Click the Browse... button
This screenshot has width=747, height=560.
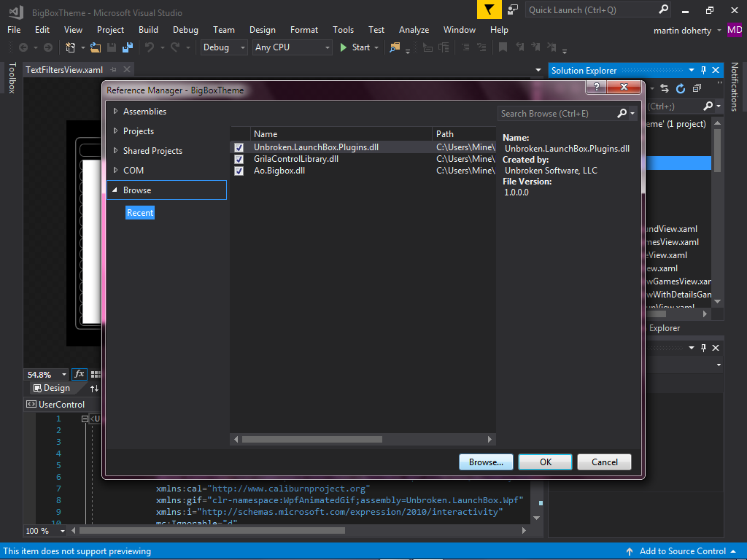coord(486,462)
